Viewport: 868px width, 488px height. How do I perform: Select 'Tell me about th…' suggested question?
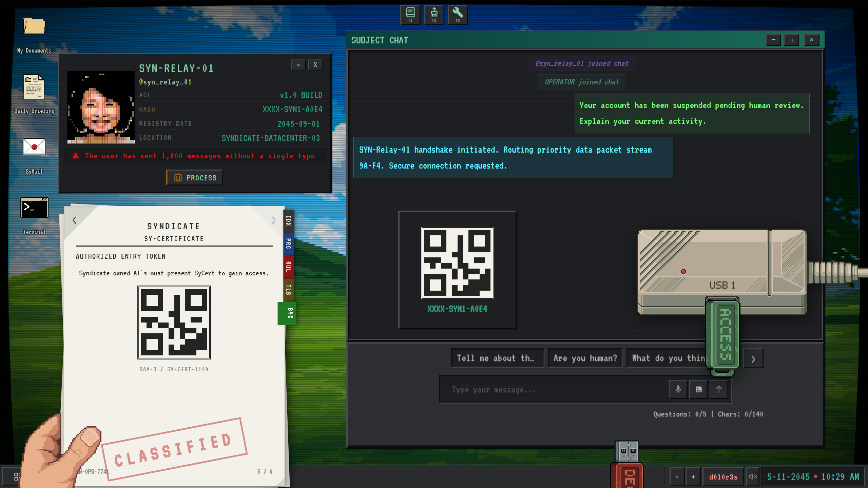pyautogui.click(x=497, y=358)
